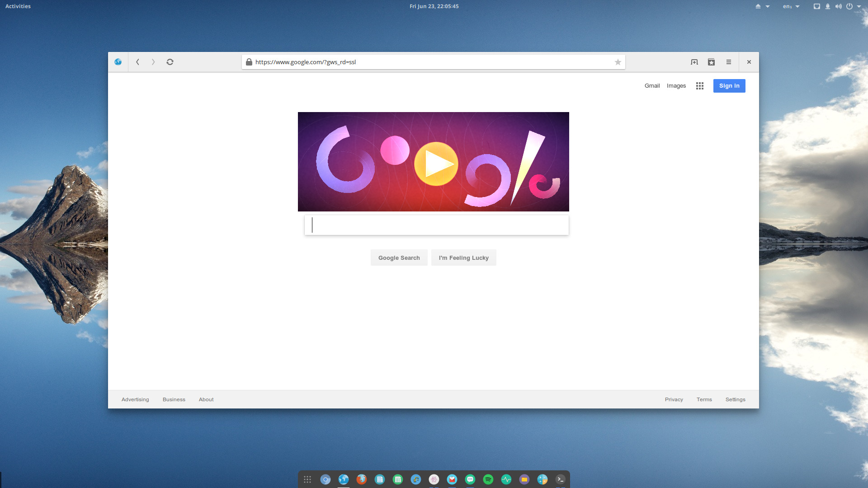The image size is (868, 488).
Task: Click the address bar URL field
Action: point(433,62)
